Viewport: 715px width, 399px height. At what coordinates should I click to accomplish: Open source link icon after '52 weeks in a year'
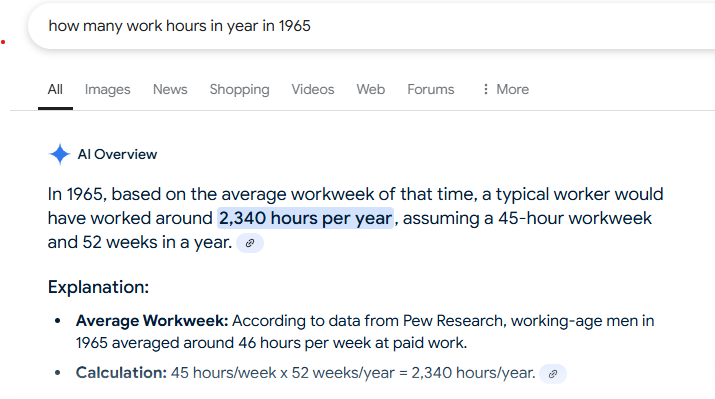[x=250, y=243]
